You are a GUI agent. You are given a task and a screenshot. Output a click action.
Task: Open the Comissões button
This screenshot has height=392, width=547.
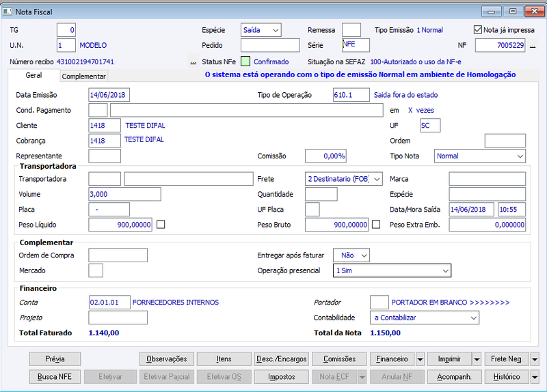click(x=339, y=359)
